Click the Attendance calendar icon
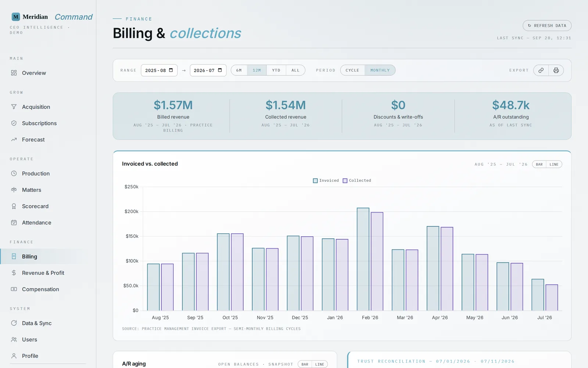 click(x=14, y=223)
